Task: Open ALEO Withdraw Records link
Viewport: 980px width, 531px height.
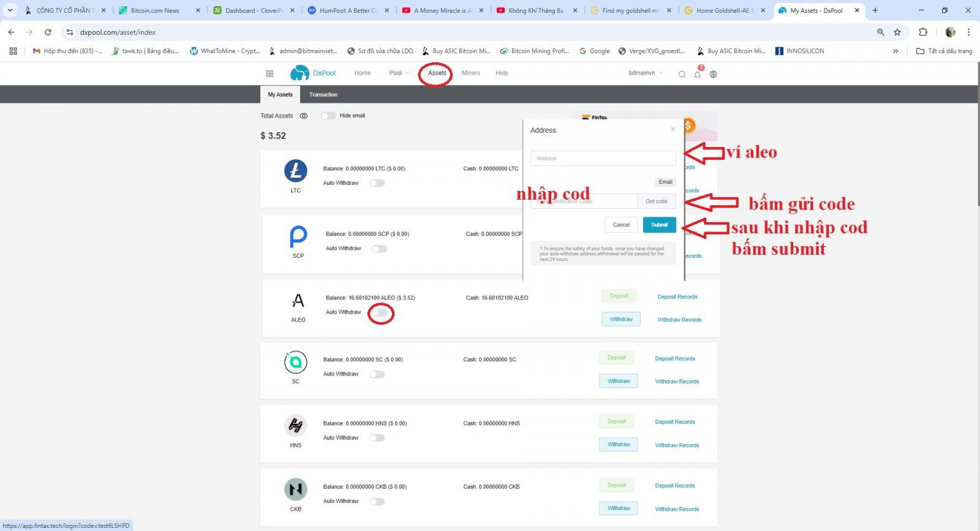Action: [679, 320]
